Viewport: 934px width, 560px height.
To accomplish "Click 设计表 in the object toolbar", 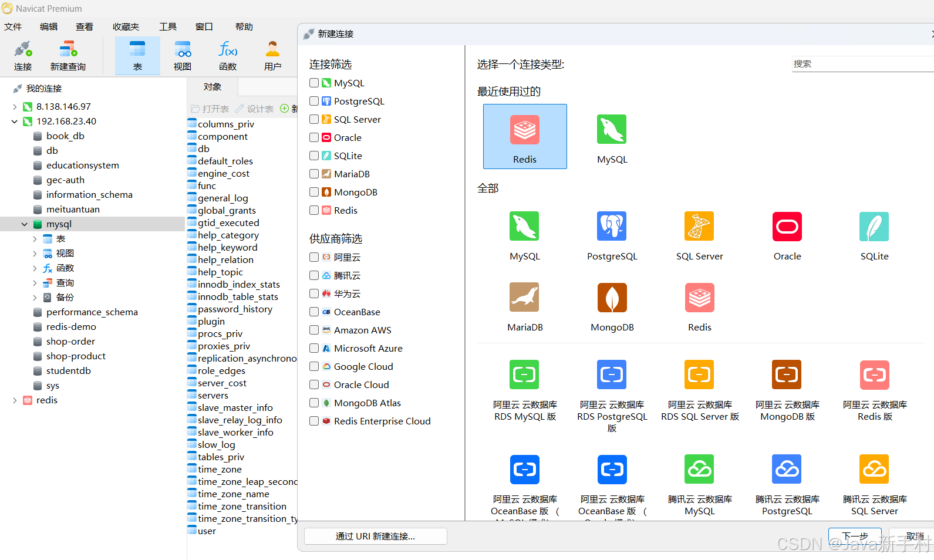I will pyautogui.click(x=255, y=109).
